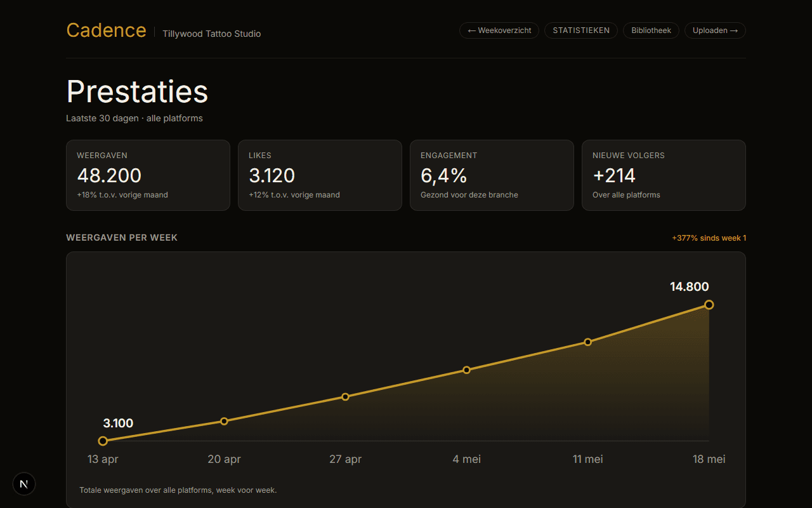Click the 18 mei axis label
812x508 pixels.
pos(709,459)
